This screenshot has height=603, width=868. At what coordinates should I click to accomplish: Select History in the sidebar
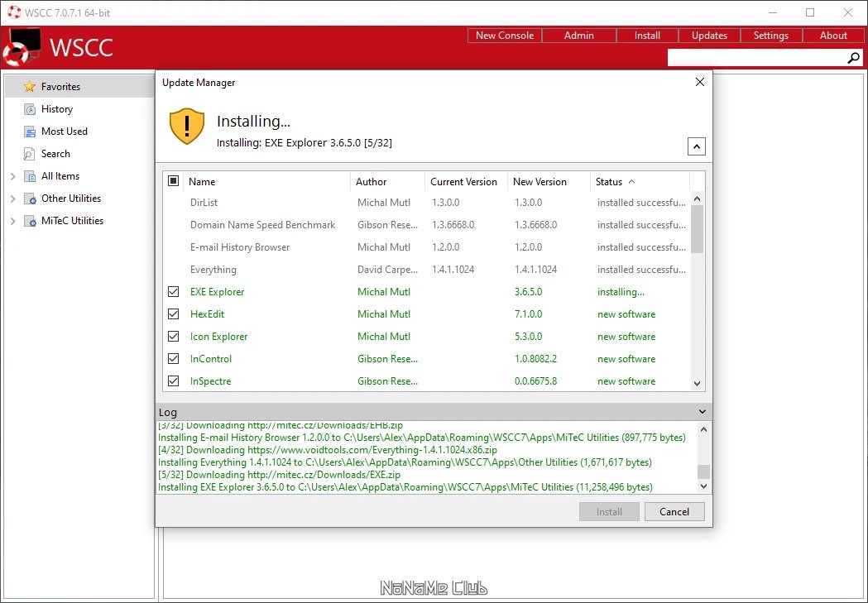79,109
